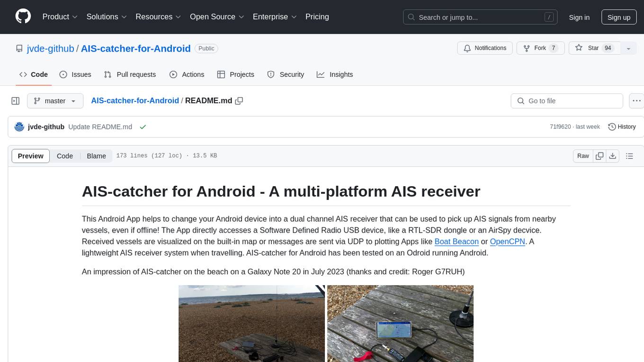Select the Code view toggle
The image size is (644, 362).
(x=65, y=156)
